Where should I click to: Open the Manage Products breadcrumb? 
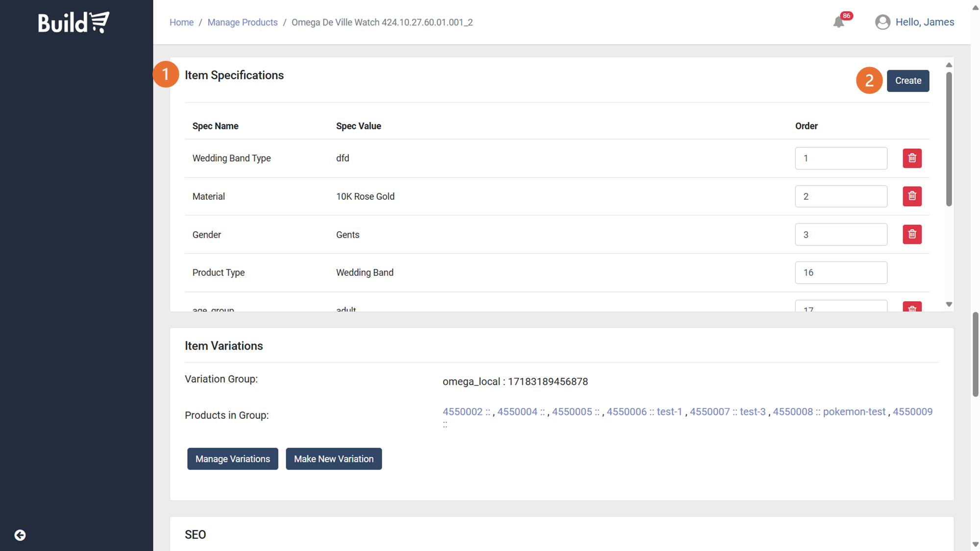[242, 23]
